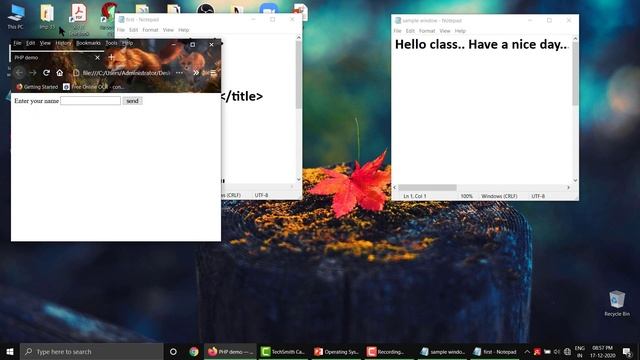This screenshot has width=640, height=360.
Task: Switch to Operating Sys PowerPoint taskbar item
Action: pyautogui.click(x=336, y=351)
